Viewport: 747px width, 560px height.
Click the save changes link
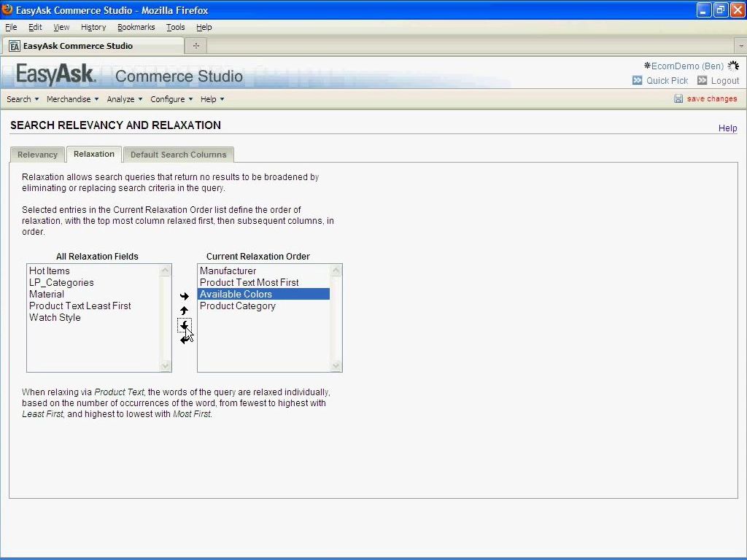click(712, 98)
